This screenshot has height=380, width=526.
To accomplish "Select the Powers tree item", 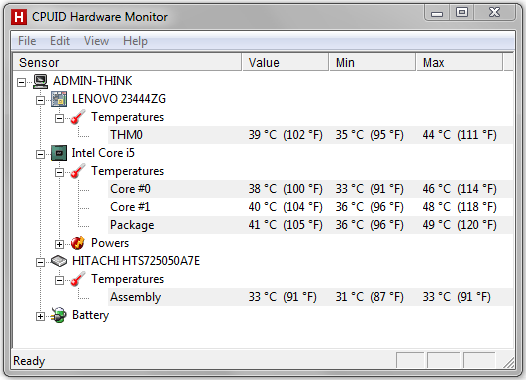I will pyautogui.click(x=110, y=243).
